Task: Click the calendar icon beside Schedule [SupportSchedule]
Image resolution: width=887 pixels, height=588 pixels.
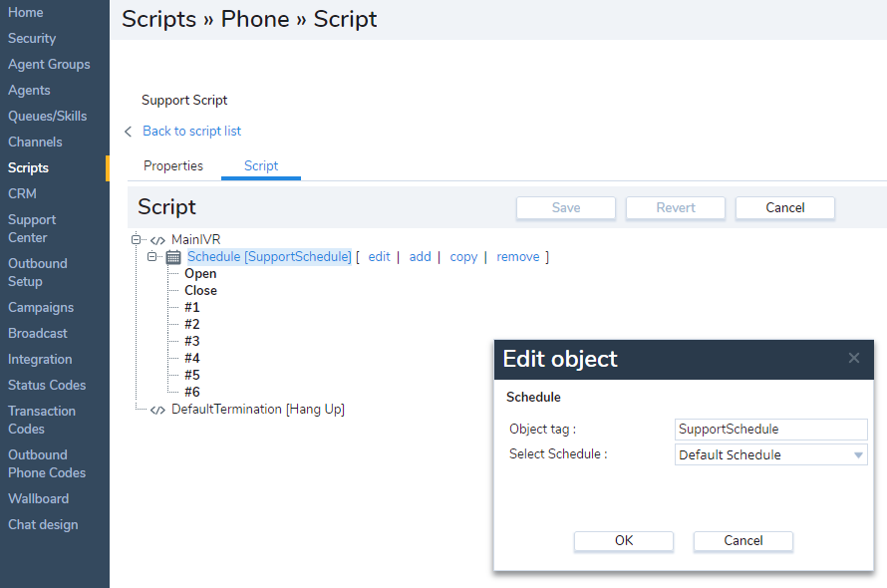Action: tap(173, 257)
